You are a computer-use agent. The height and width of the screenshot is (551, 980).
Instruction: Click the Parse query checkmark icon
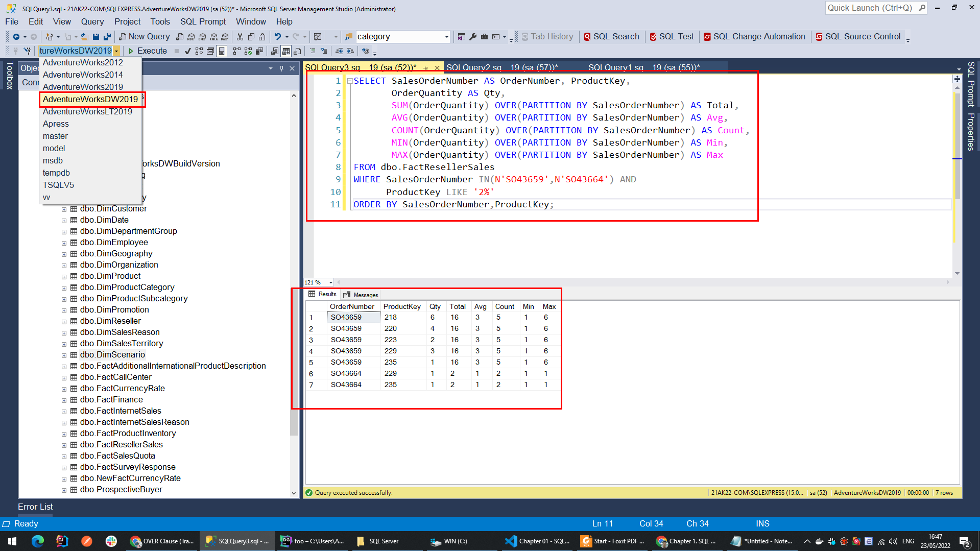(x=187, y=51)
